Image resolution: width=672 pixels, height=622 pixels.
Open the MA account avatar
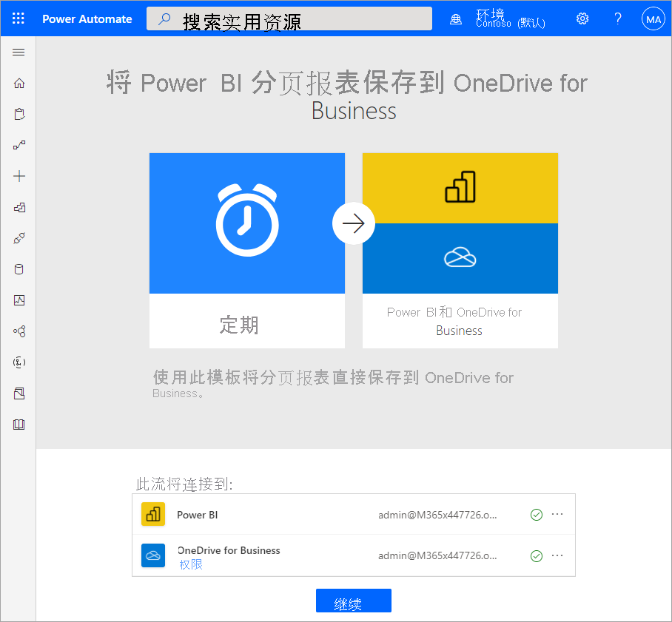click(653, 18)
